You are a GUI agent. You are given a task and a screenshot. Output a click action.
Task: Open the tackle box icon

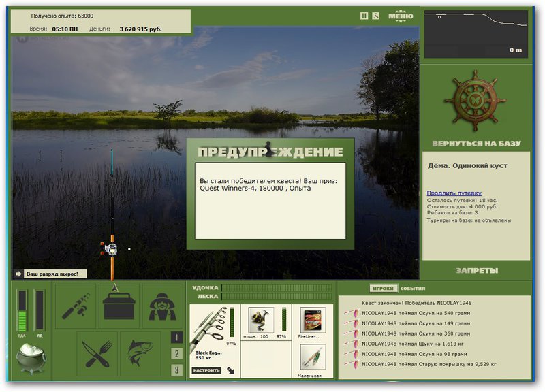coord(119,306)
